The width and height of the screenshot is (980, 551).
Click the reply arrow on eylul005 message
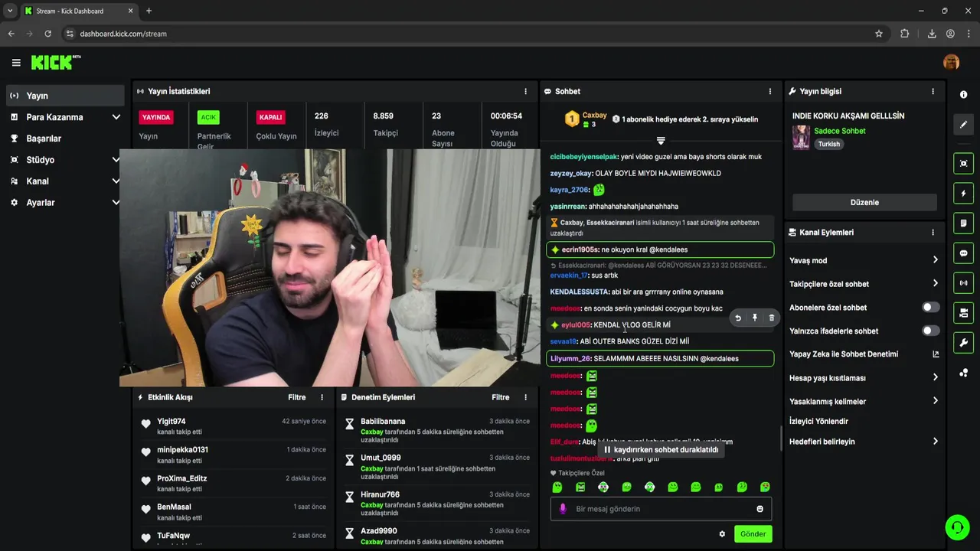pos(738,318)
